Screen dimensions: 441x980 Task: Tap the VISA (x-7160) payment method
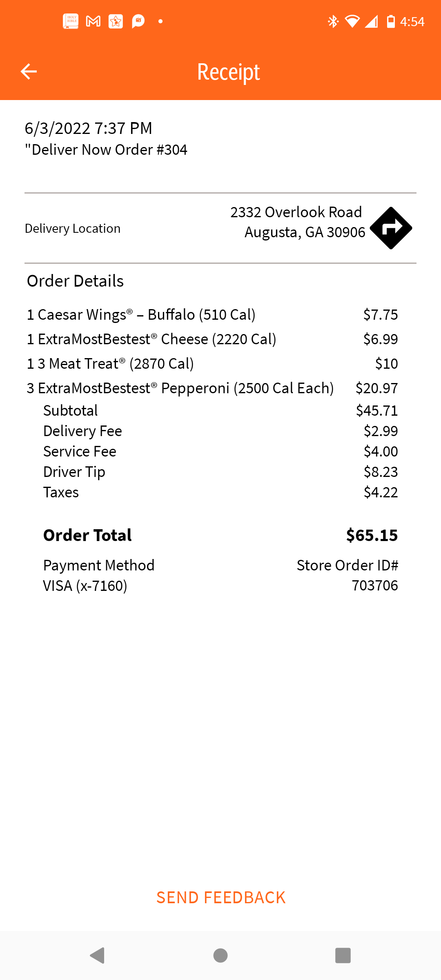(85, 586)
